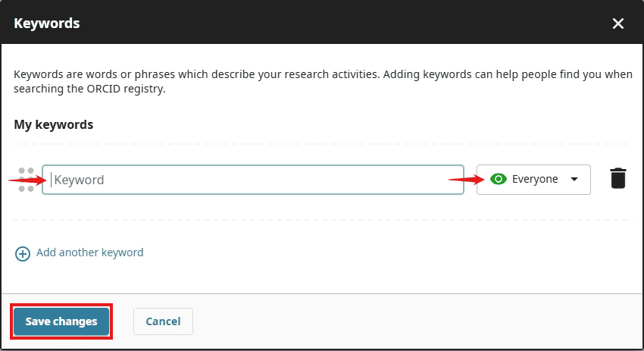Image resolution: width=644 pixels, height=351 pixels.
Task: Cancel the keyword edits
Action: coord(163,321)
